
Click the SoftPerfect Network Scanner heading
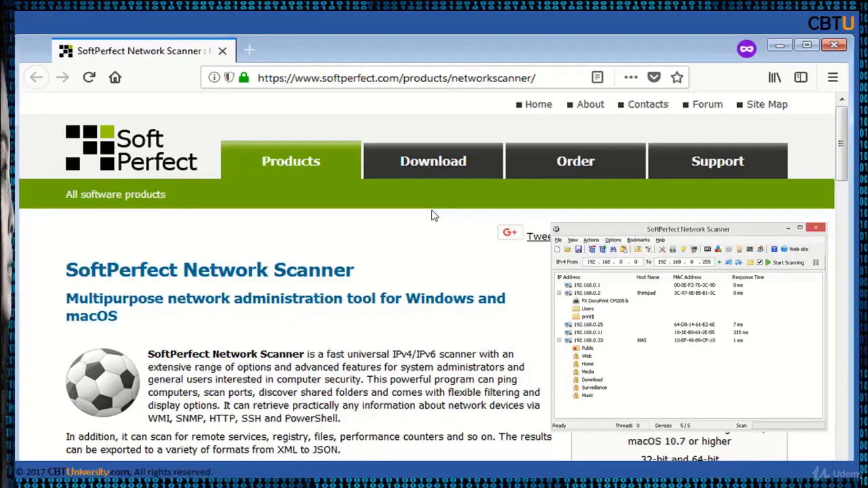point(210,270)
